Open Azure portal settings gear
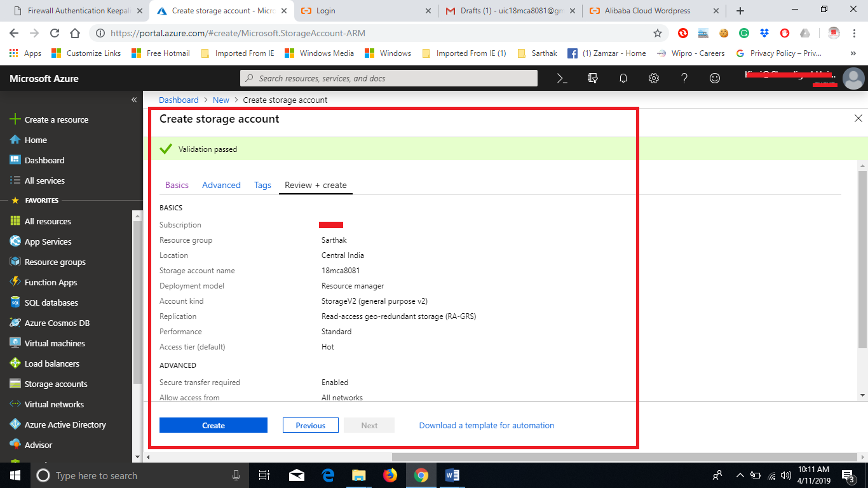The width and height of the screenshot is (868, 488). pos(654,78)
